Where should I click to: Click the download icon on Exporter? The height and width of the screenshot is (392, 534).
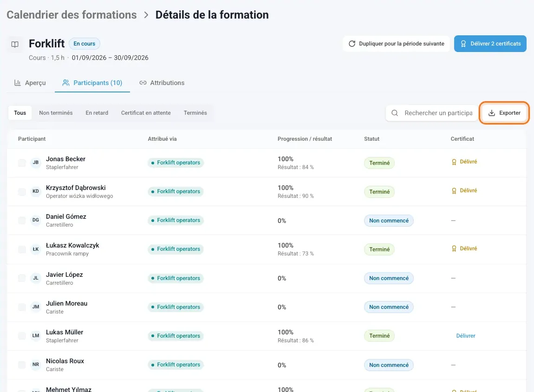pos(491,113)
